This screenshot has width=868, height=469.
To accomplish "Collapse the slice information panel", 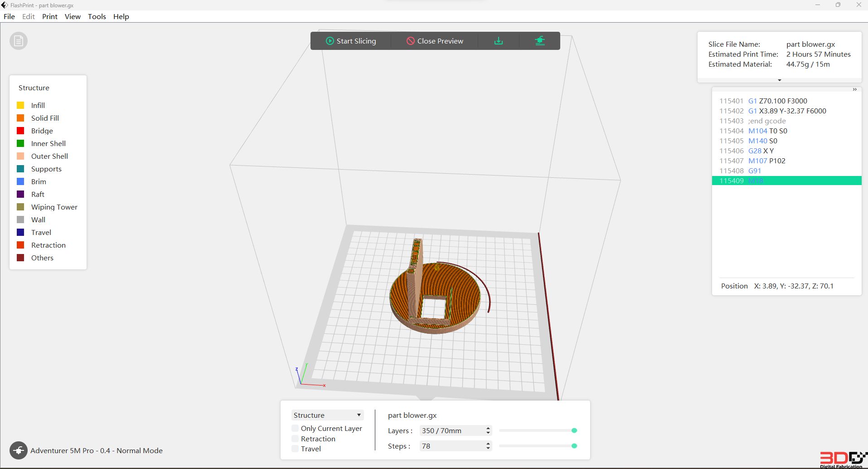I will [x=779, y=80].
